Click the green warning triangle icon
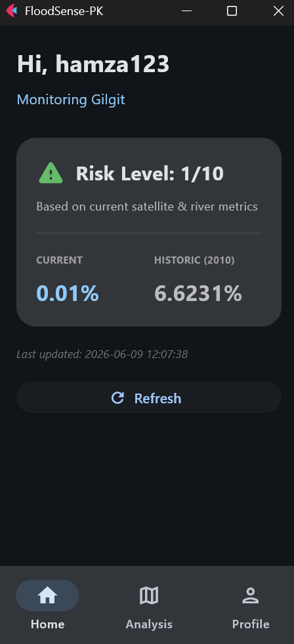The width and height of the screenshot is (294, 644). coord(51,173)
